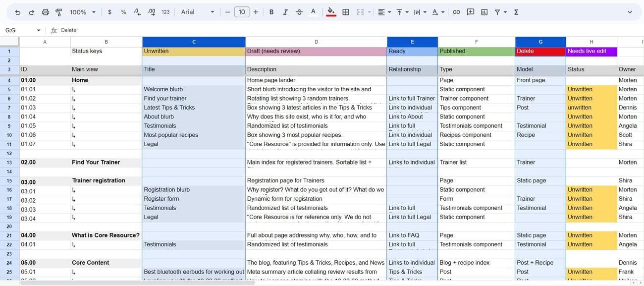644x286 pixels.
Task: Click the font size input field
Action: click(242, 12)
